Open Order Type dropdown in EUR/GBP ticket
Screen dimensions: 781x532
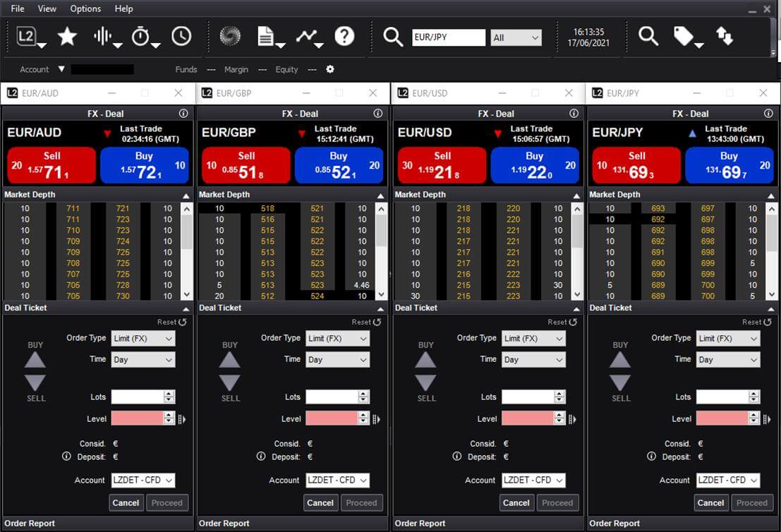tap(338, 339)
